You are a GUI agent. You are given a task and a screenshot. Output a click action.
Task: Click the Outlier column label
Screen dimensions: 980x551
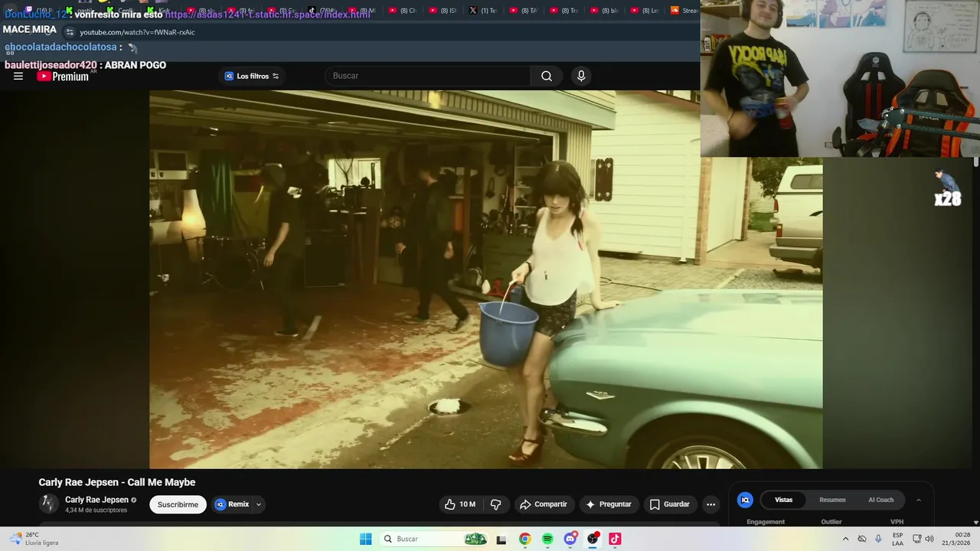coord(831,522)
